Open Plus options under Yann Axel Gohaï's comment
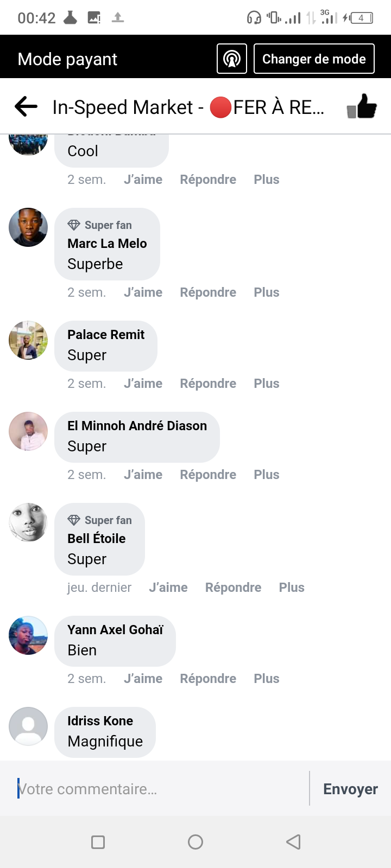391x868 pixels. [x=266, y=679]
